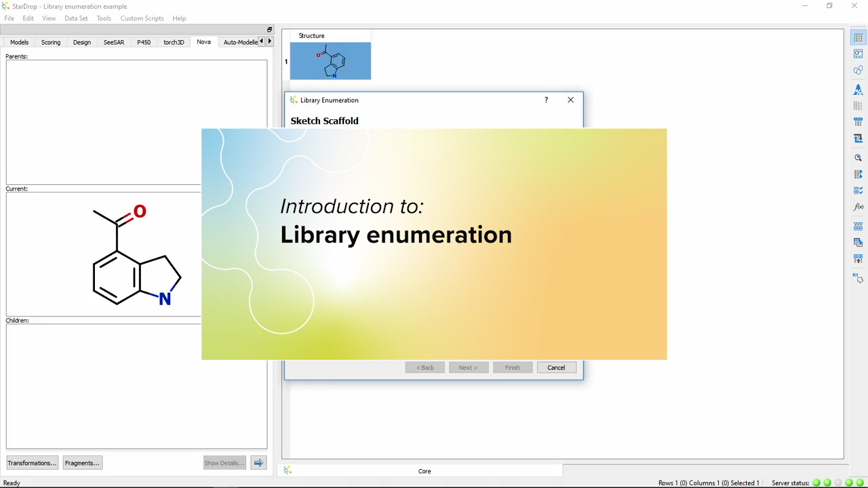868x488 pixels.
Task: Open the Tools menu
Action: point(103,18)
